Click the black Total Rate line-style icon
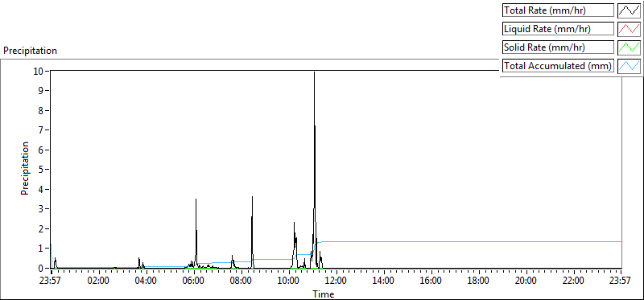Viewport: 644px width, 300px height. (x=629, y=10)
